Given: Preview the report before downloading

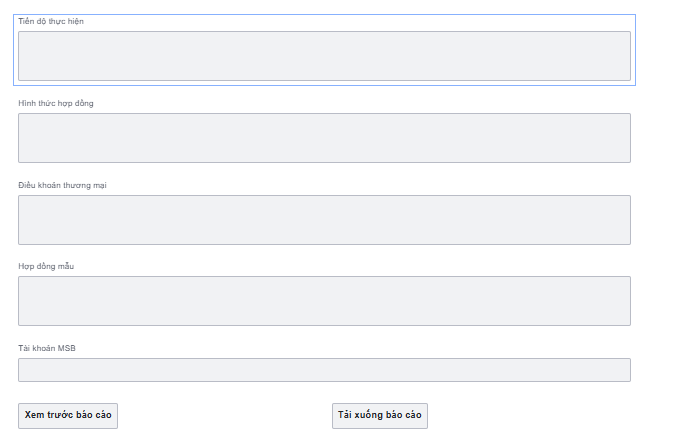Looking at the screenshot, I should tap(68, 415).
